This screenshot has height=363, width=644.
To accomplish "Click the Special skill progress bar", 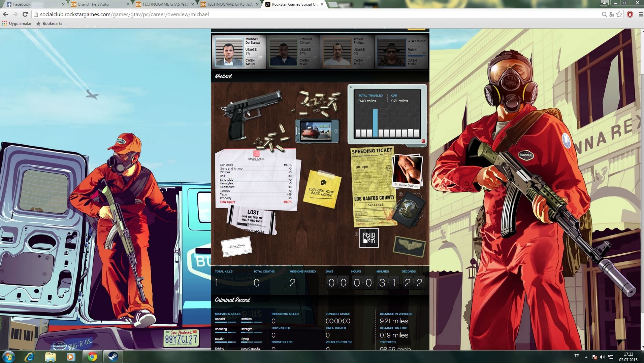I will tap(225, 322).
